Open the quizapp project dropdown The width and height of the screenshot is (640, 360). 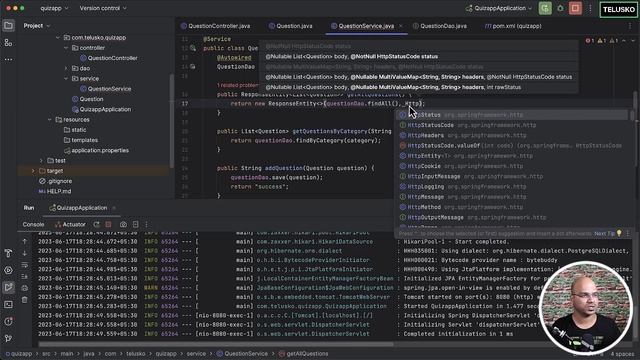click(x=54, y=8)
